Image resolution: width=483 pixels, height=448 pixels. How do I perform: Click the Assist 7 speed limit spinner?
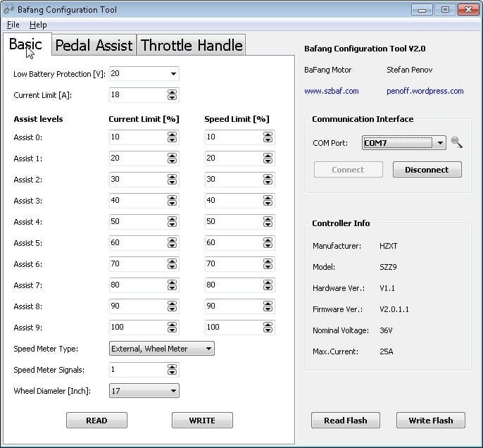coord(268,285)
